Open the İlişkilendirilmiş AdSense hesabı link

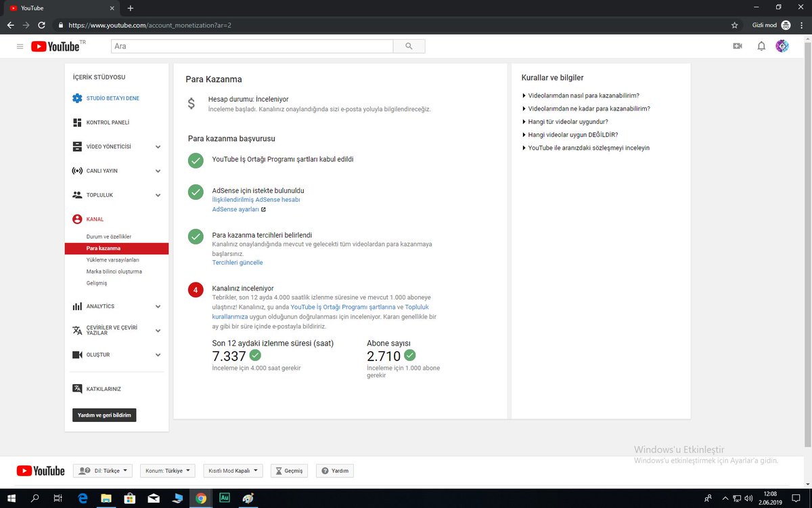[x=256, y=200]
